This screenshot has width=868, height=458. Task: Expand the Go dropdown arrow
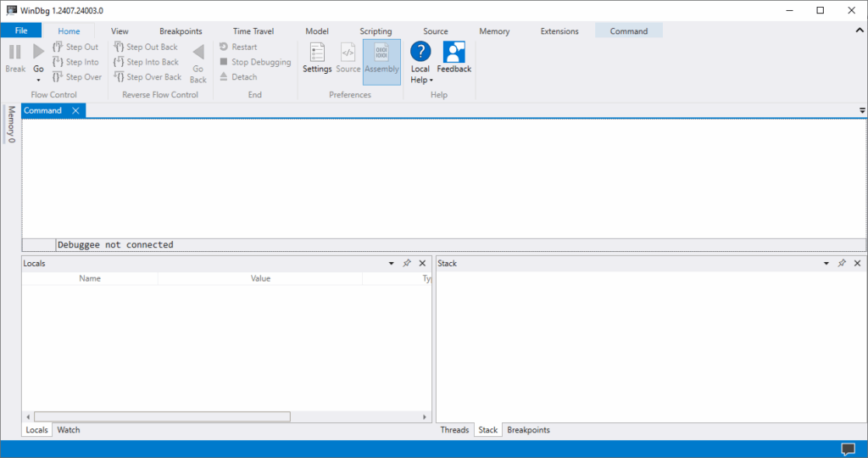[38, 80]
